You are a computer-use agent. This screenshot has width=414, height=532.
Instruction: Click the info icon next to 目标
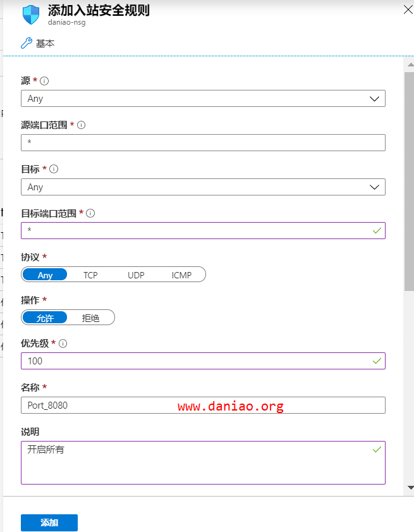(54, 170)
